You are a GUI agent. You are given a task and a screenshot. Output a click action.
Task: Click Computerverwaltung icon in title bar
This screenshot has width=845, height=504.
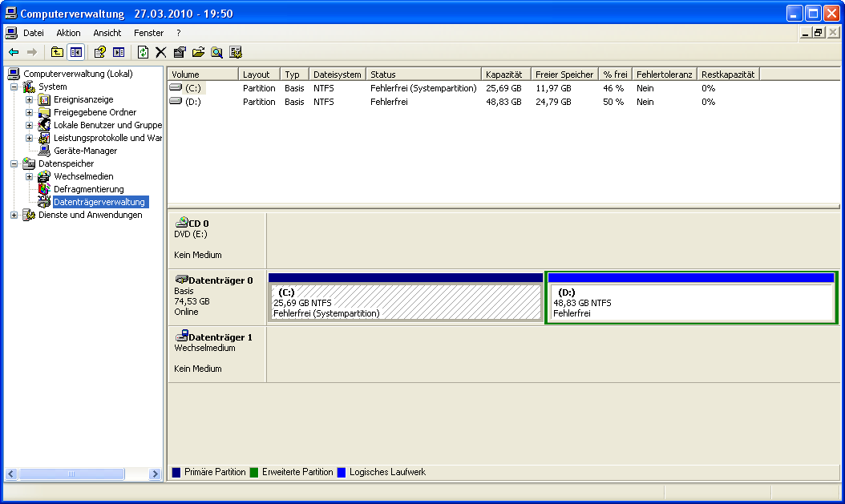point(11,13)
